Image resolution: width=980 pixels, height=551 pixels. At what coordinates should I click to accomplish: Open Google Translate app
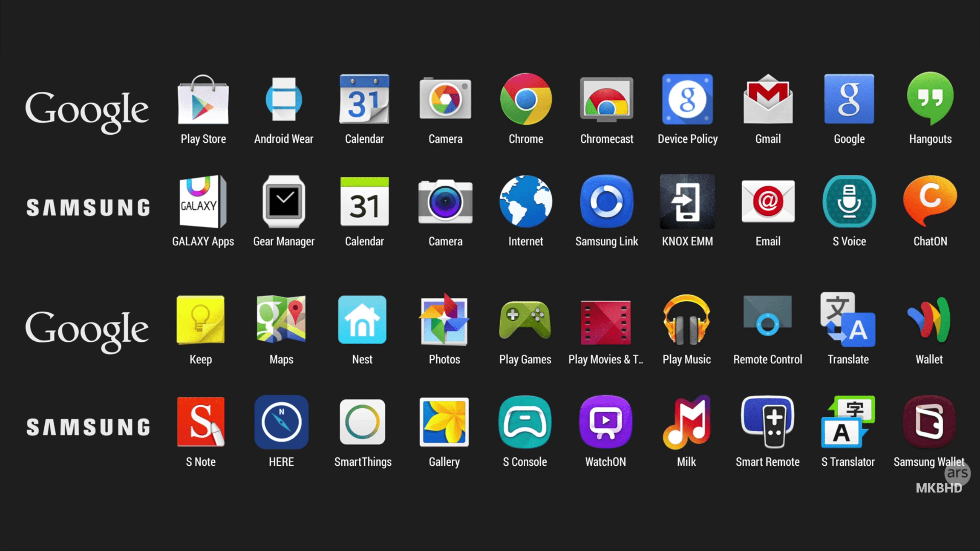click(848, 320)
